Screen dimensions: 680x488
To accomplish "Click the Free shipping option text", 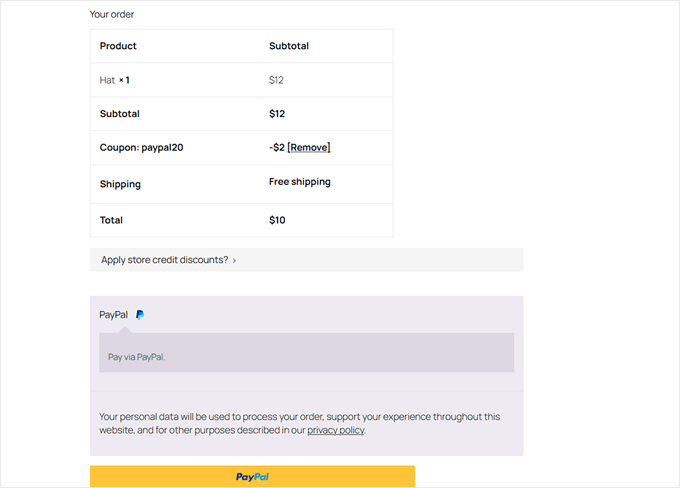I will click(x=299, y=182).
